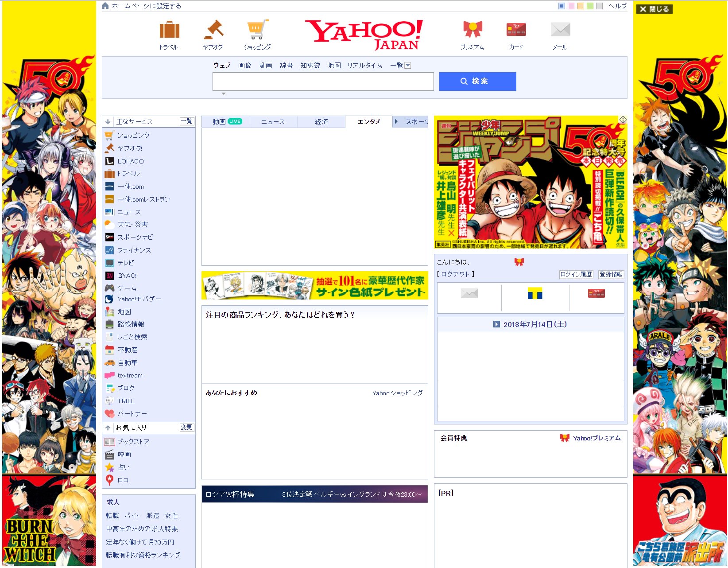
Task: Click the プレミアム red ribbon icon
Action: [x=473, y=28]
